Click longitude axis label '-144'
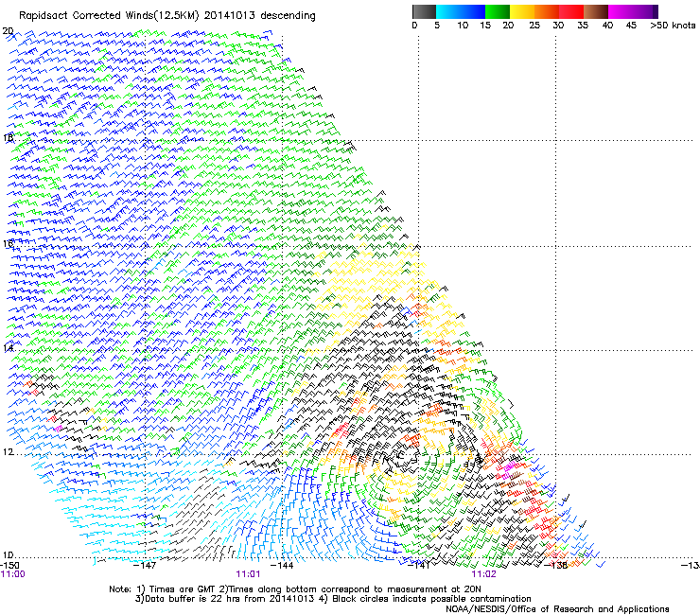Viewport: 700px width, 615px height. (x=283, y=566)
